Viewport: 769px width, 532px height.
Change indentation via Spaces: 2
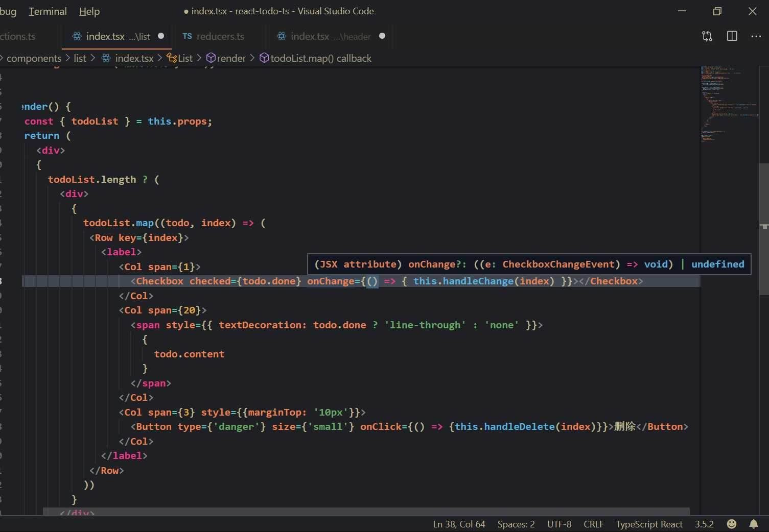516,524
